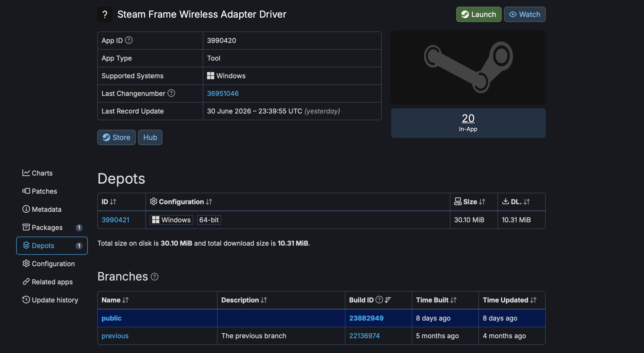Open build ID 23882949 link
This screenshot has width=644, height=353.
(x=366, y=318)
